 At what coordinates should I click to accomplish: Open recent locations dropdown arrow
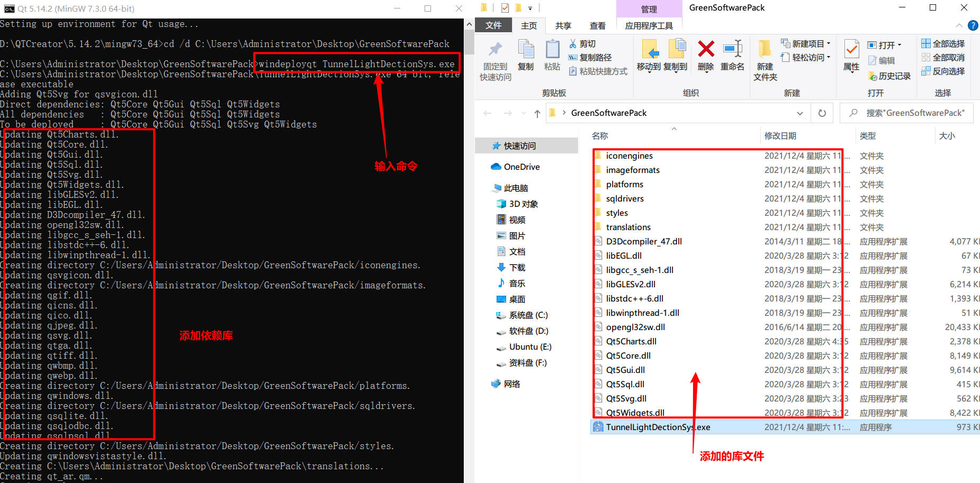pyautogui.click(x=524, y=113)
